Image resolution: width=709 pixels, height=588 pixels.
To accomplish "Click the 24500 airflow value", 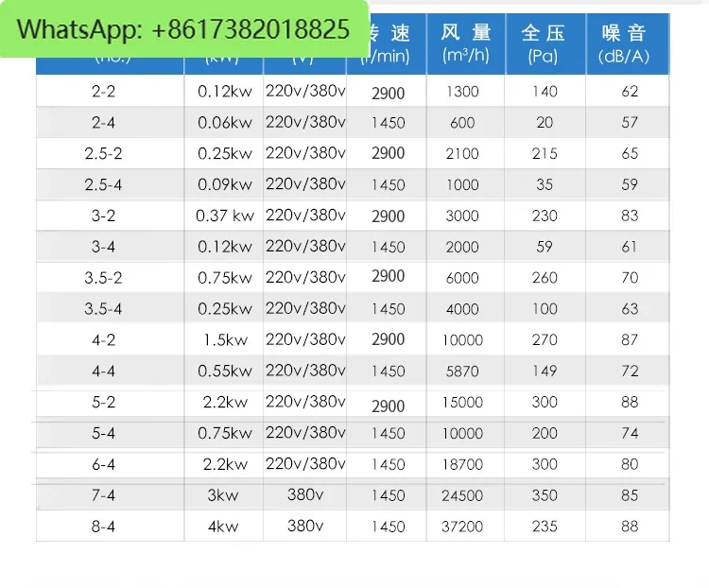I will click(462, 495).
